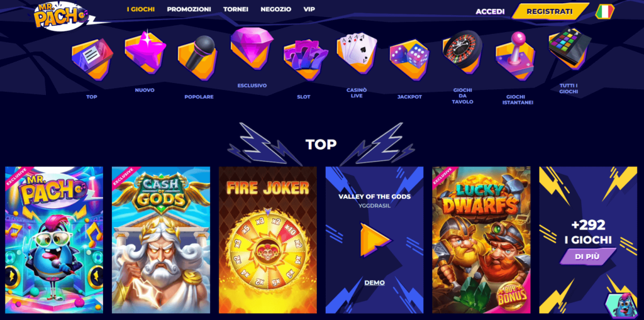Open the Fire Joker game thumbnail

268,240
